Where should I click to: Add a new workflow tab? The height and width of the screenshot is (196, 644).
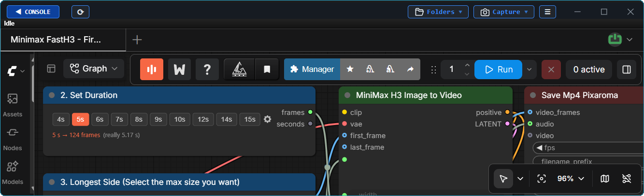point(137,40)
